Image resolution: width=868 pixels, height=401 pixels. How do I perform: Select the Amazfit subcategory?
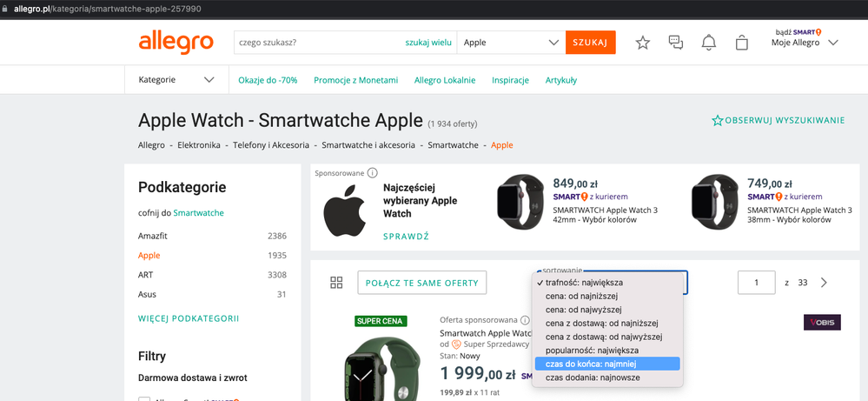pyautogui.click(x=153, y=236)
